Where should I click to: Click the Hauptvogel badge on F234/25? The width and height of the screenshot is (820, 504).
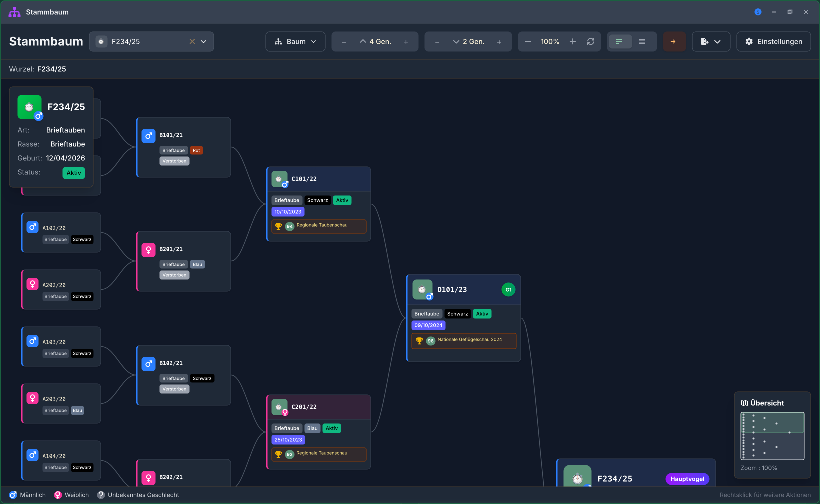[687, 479]
